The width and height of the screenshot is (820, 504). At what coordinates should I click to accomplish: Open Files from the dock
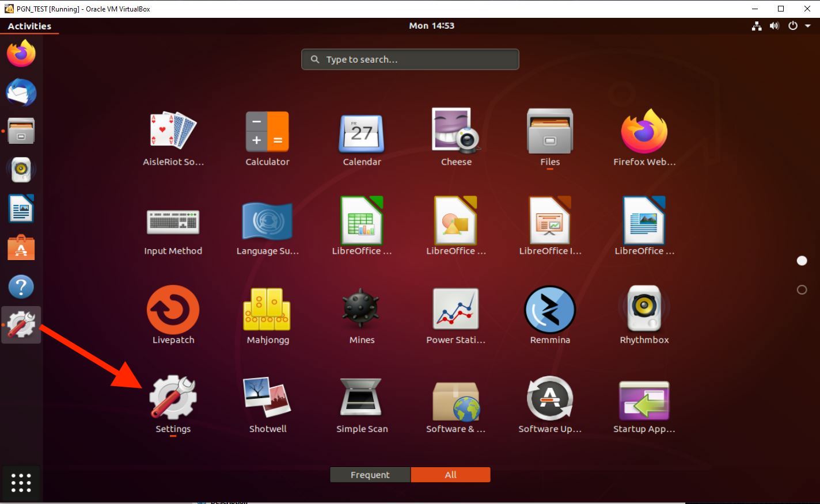pyautogui.click(x=21, y=131)
